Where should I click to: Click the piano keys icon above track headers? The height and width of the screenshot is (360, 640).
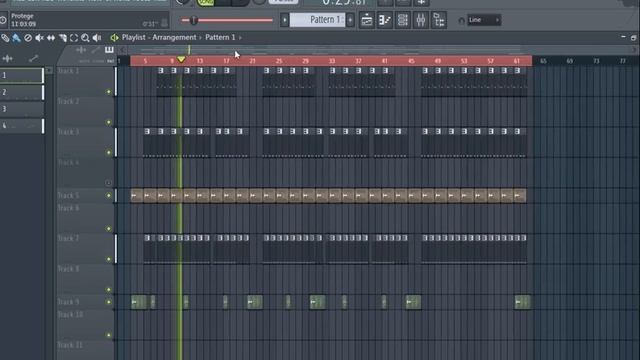pyautogui.click(x=109, y=50)
